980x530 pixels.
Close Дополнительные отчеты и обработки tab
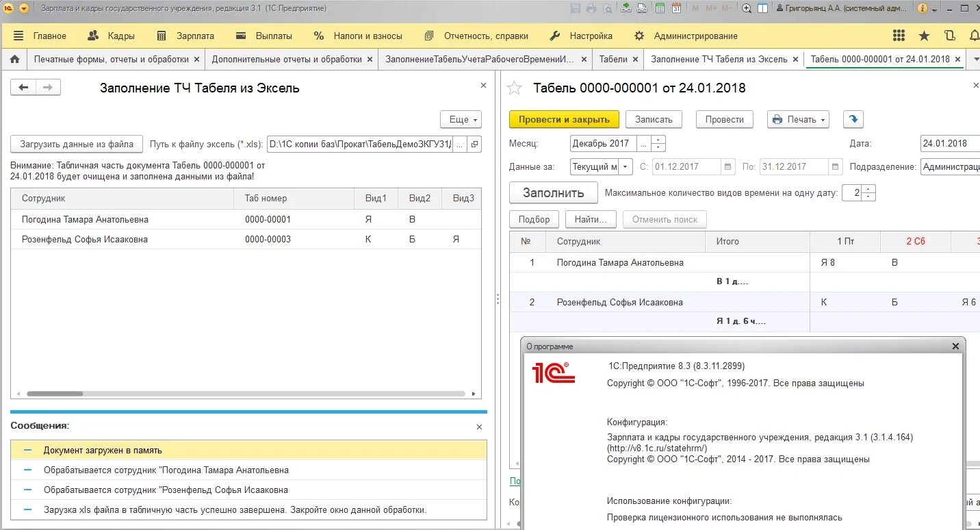(370, 60)
